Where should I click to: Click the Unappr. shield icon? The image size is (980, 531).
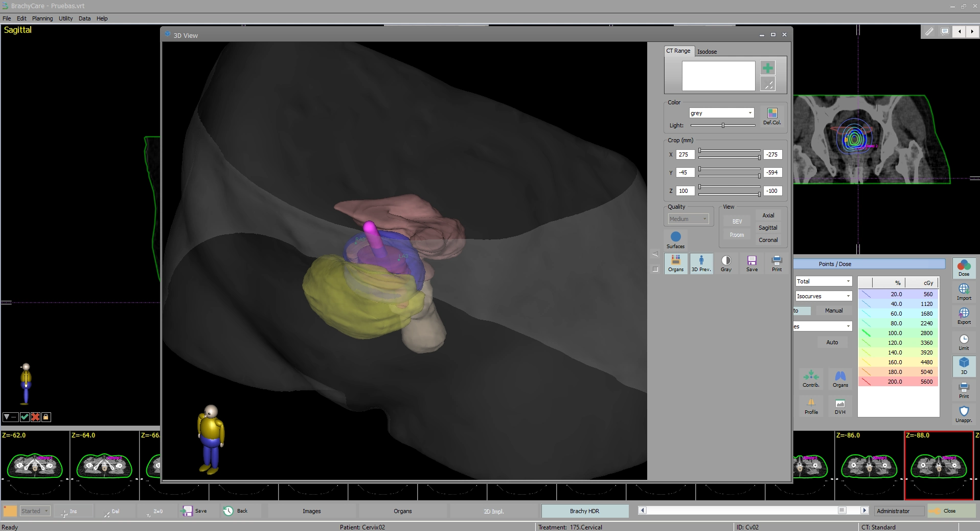(964, 413)
